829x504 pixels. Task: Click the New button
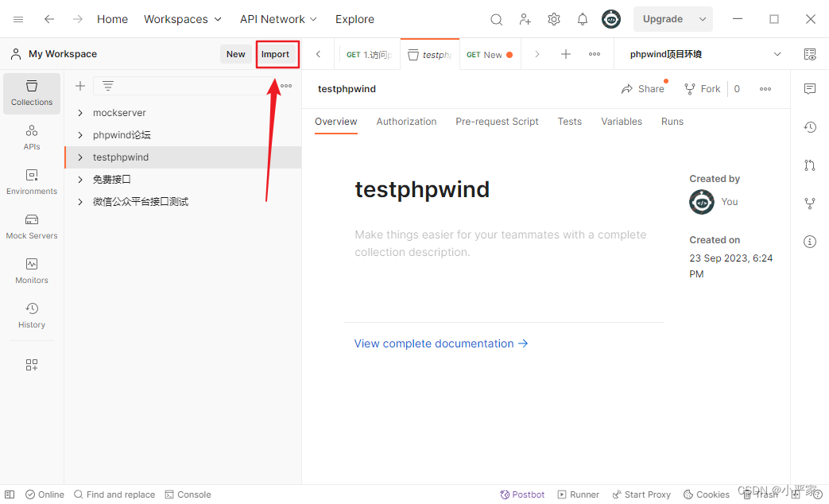click(236, 54)
